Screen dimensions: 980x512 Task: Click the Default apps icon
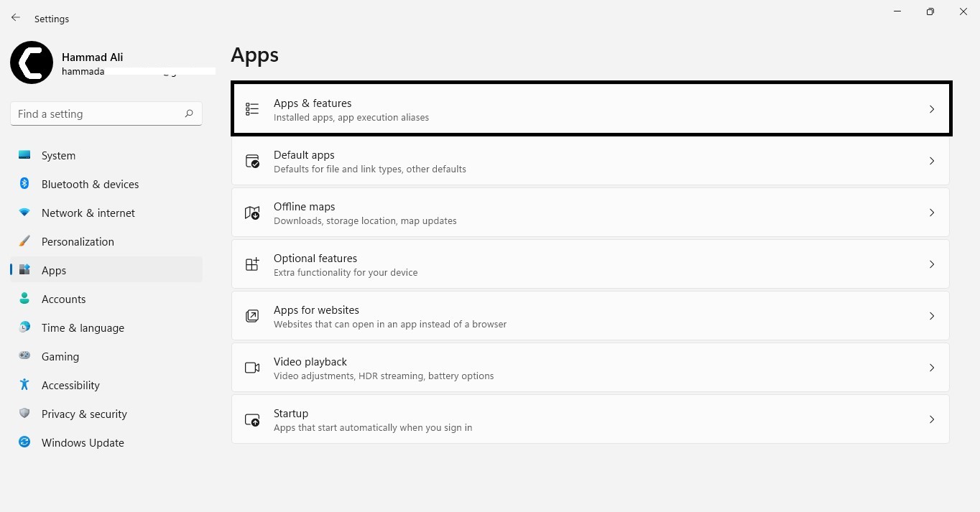pyautogui.click(x=252, y=161)
